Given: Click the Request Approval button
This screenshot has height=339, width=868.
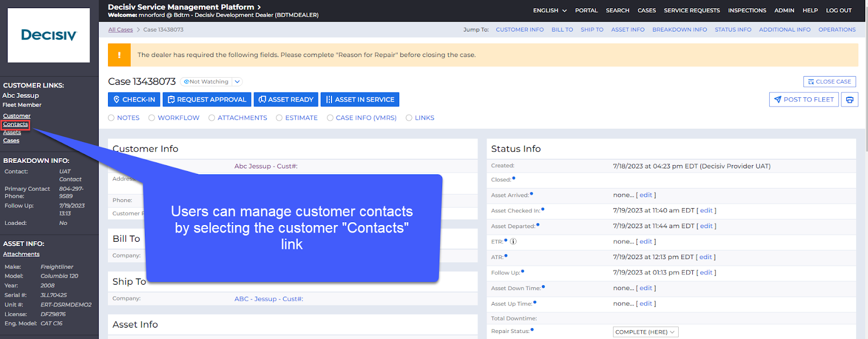Looking at the screenshot, I should pos(207,99).
